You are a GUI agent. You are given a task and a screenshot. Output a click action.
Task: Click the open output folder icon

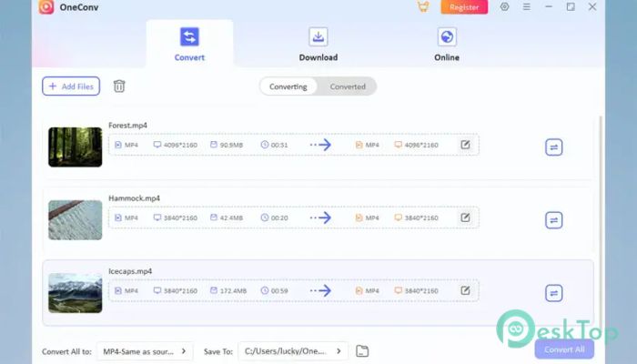[x=362, y=351]
